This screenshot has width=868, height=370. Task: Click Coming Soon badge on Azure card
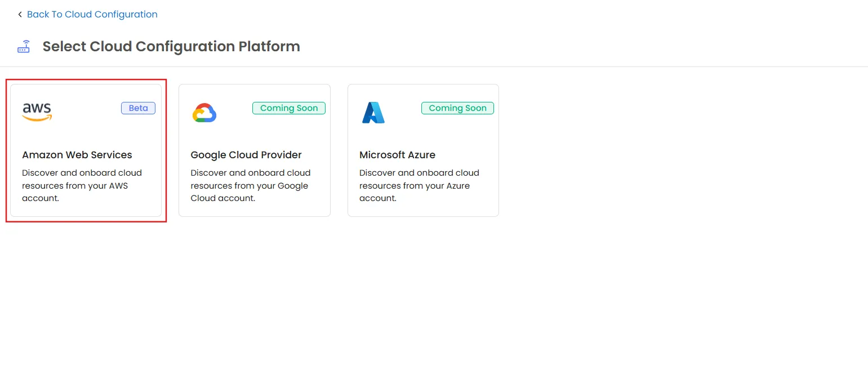pyautogui.click(x=457, y=108)
